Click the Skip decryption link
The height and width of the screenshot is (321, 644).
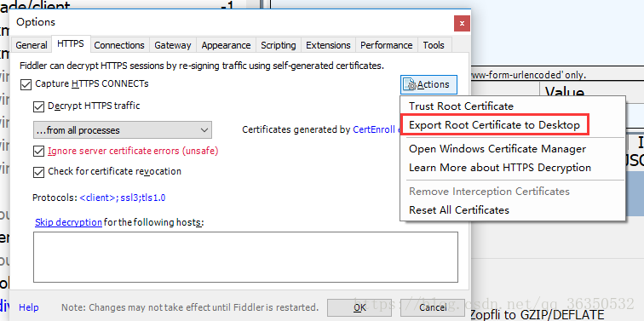coord(68,222)
